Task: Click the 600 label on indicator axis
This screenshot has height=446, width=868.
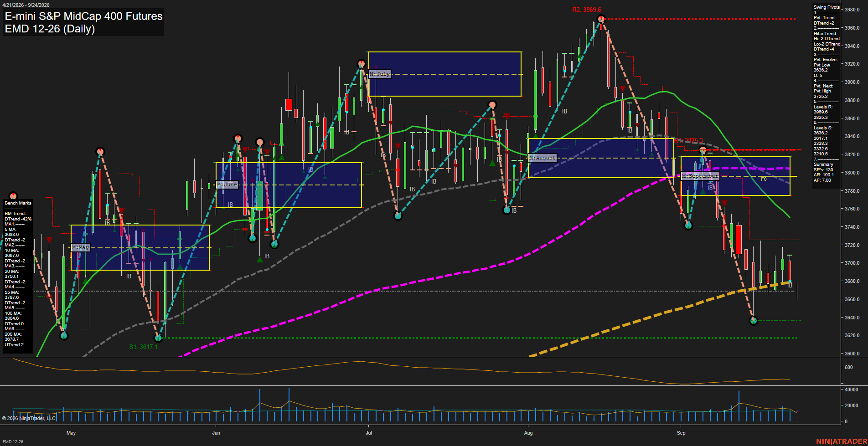Action: 848,367
